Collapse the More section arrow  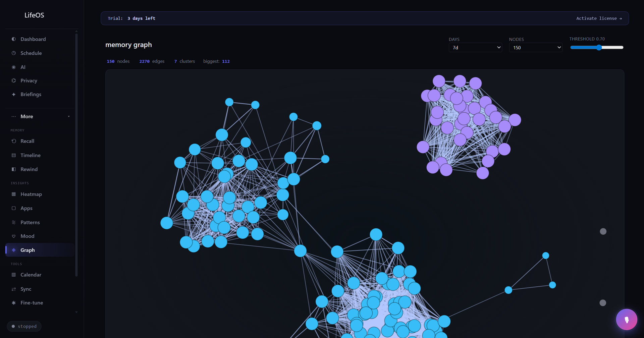[69, 117]
